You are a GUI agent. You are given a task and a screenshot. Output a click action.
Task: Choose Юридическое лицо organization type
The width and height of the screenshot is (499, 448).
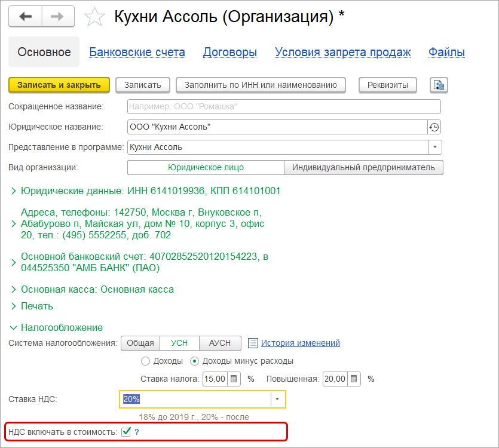pos(206,167)
